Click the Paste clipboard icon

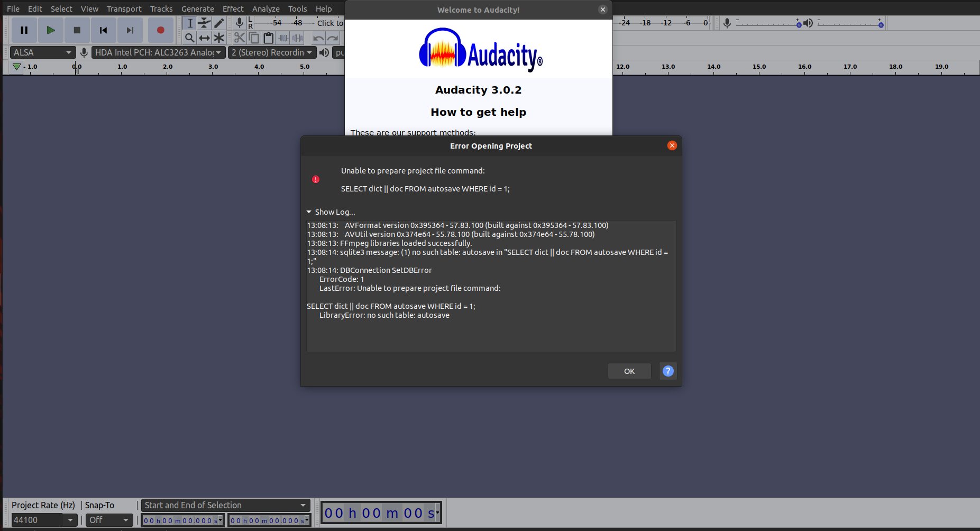269,38
